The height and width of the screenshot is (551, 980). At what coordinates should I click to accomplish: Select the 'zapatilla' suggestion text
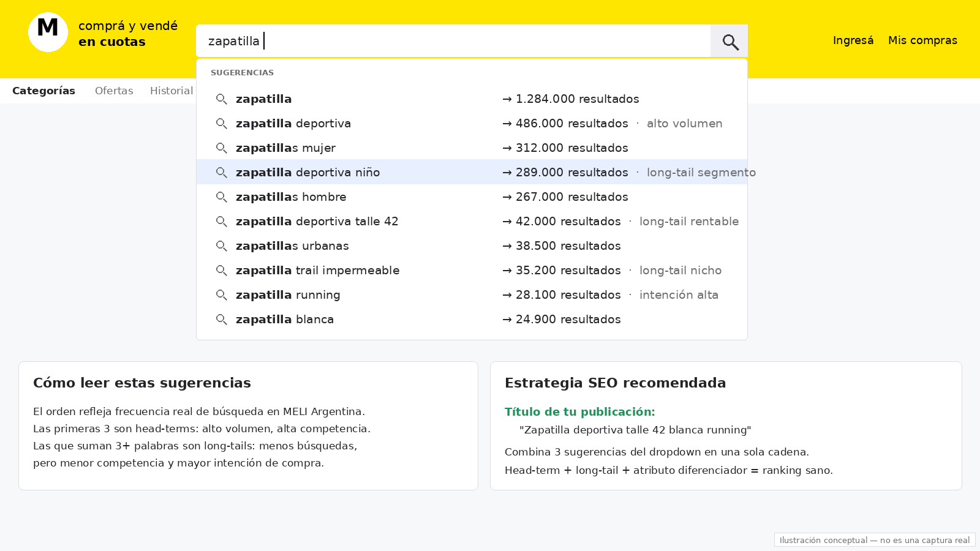263,99
